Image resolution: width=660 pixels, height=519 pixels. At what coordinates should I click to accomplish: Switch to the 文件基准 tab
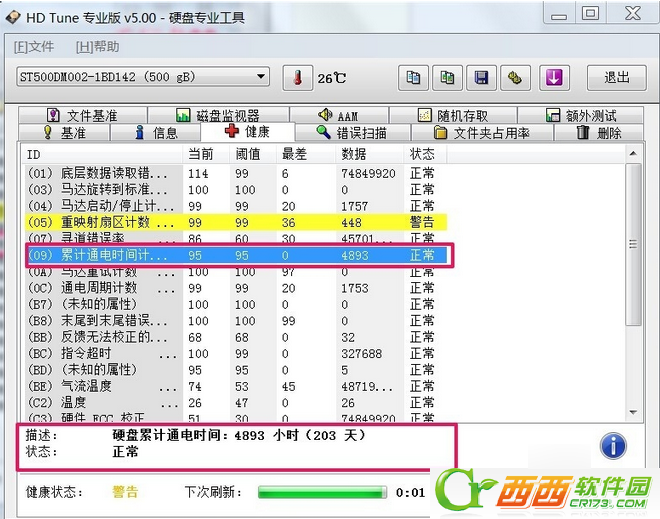click(x=82, y=115)
